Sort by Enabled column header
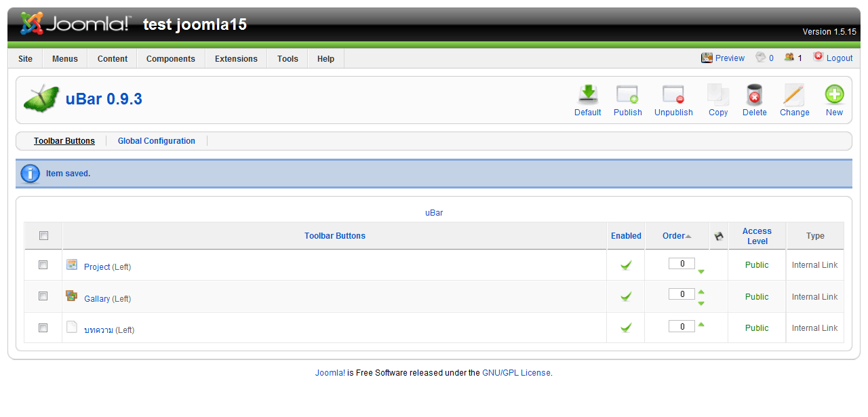 (x=626, y=236)
